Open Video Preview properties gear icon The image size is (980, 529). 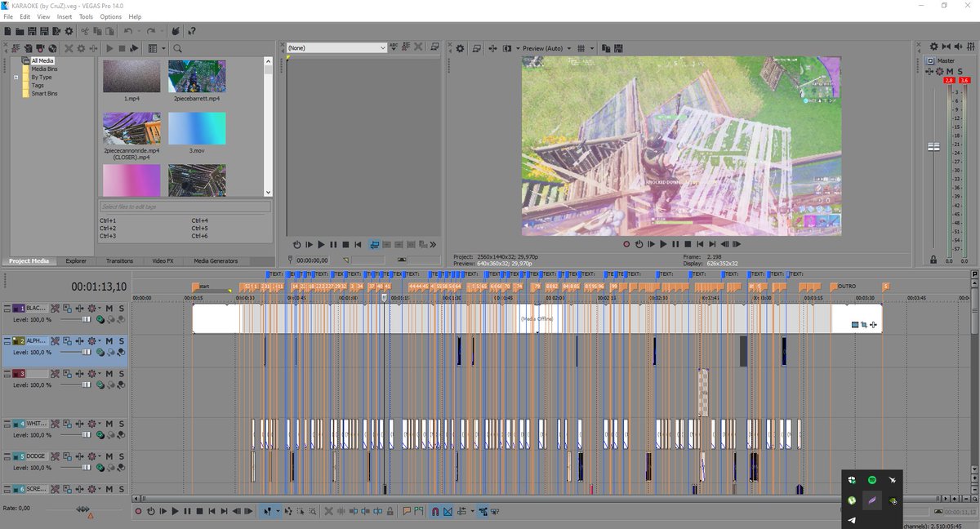460,48
